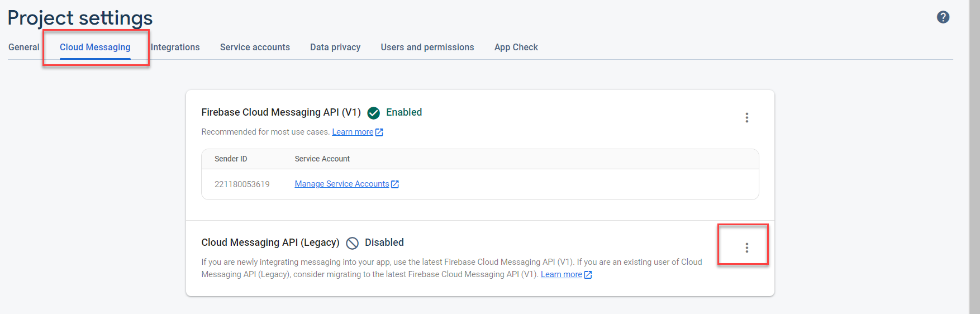Open the Integrations tab

tap(175, 47)
